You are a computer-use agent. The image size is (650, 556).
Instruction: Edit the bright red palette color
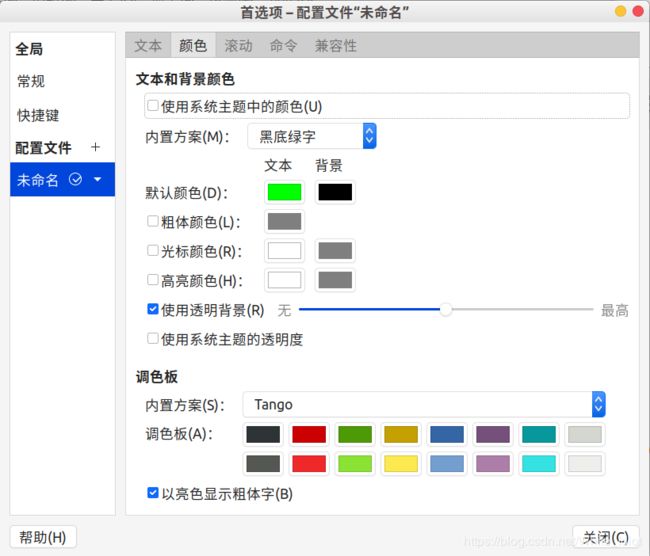click(x=309, y=464)
